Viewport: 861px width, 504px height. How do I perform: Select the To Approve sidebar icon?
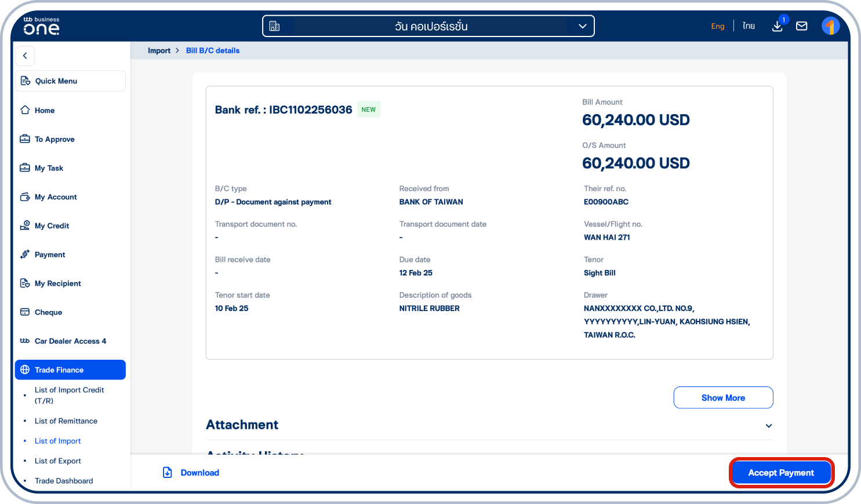click(24, 139)
